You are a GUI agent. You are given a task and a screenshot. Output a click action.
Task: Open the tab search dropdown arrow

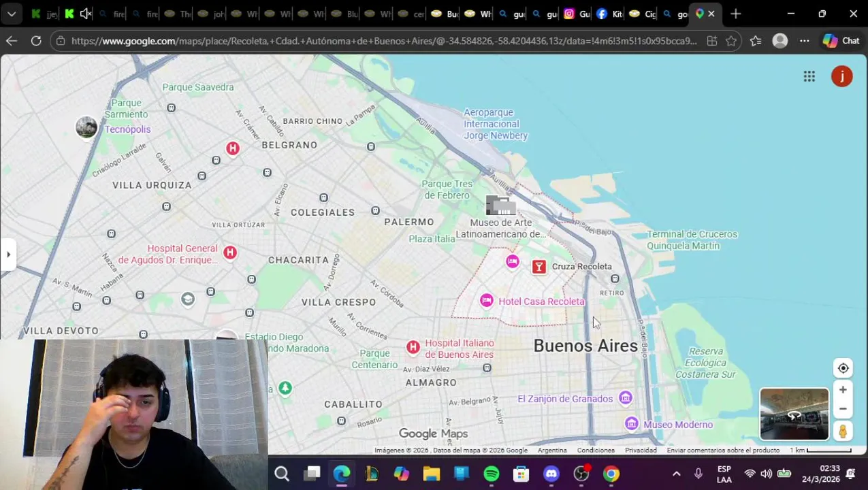point(13,14)
